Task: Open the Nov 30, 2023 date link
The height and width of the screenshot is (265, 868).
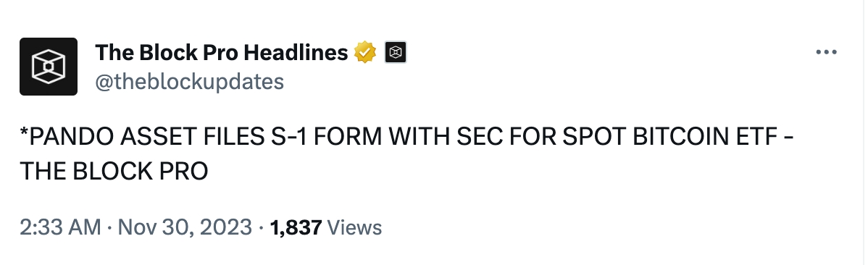Action: pos(185,227)
